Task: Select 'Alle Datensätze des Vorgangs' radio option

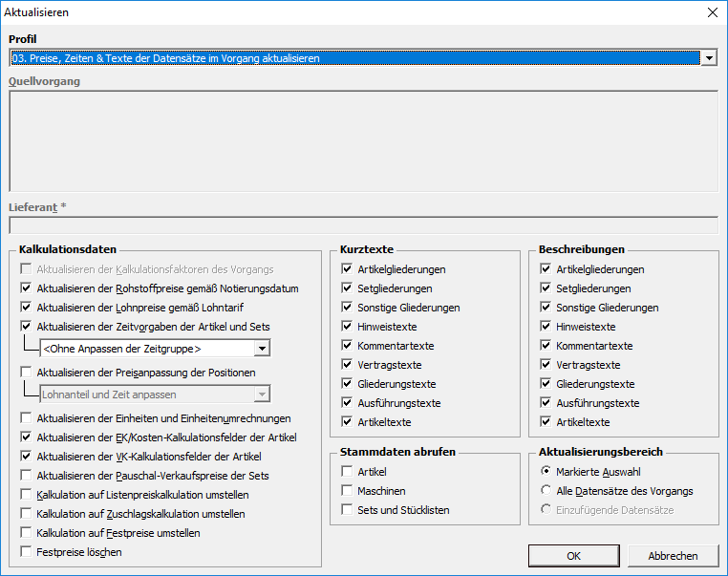Action: (x=546, y=491)
